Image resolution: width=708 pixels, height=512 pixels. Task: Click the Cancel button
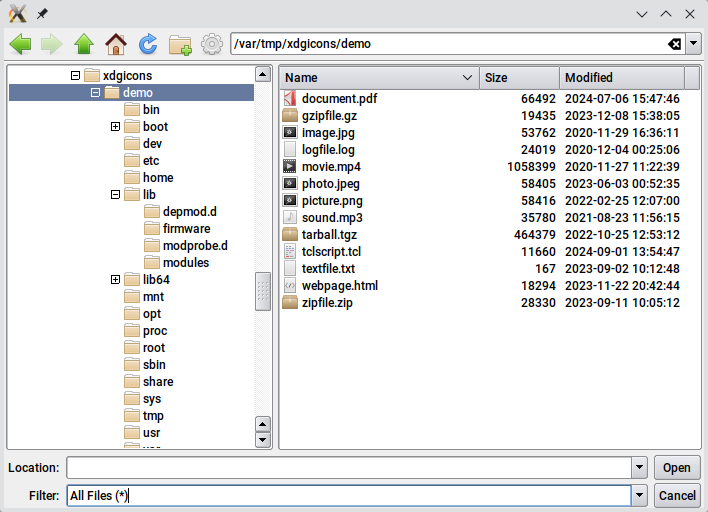[x=677, y=495]
